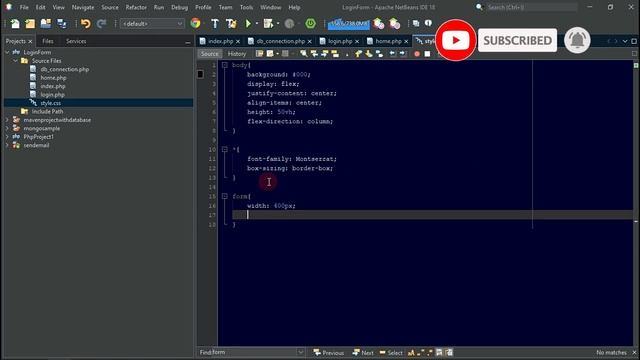Switch to the home.php editor tab

388,41
